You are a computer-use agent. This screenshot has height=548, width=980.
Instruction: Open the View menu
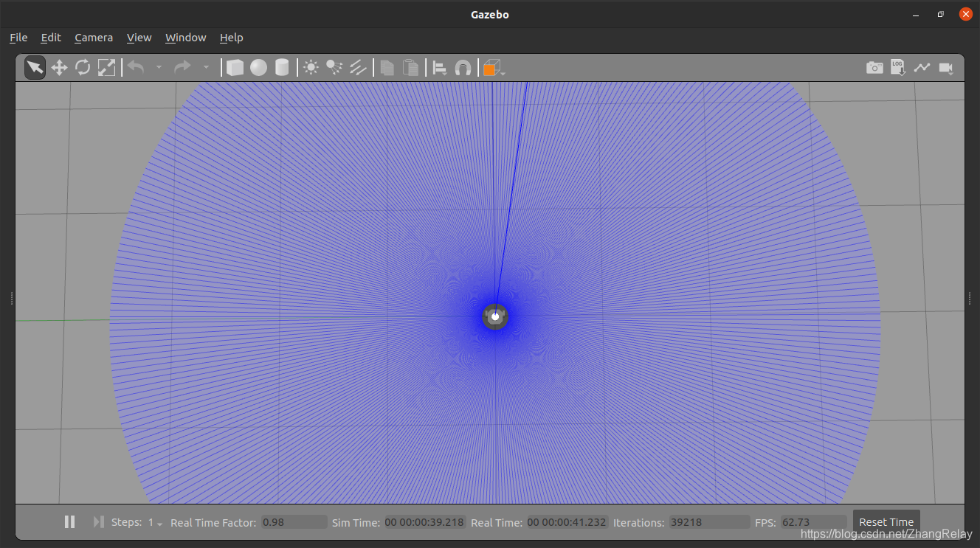(139, 38)
